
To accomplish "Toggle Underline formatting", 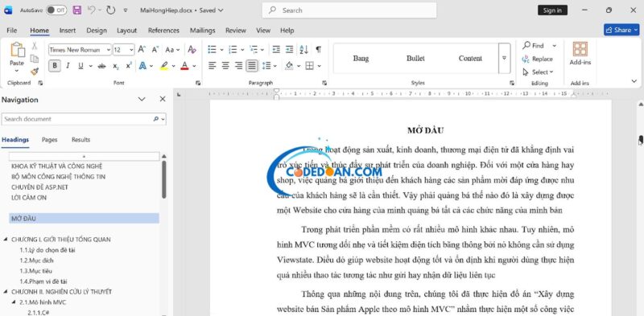I will 80,66.
